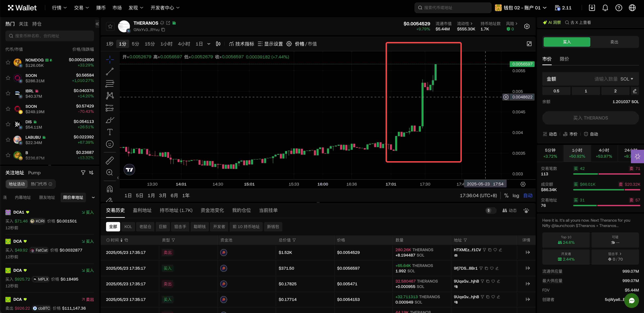The image size is (644, 313).
Task: Toggle the dollar display switch in trade history
Action: [x=490, y=210]
